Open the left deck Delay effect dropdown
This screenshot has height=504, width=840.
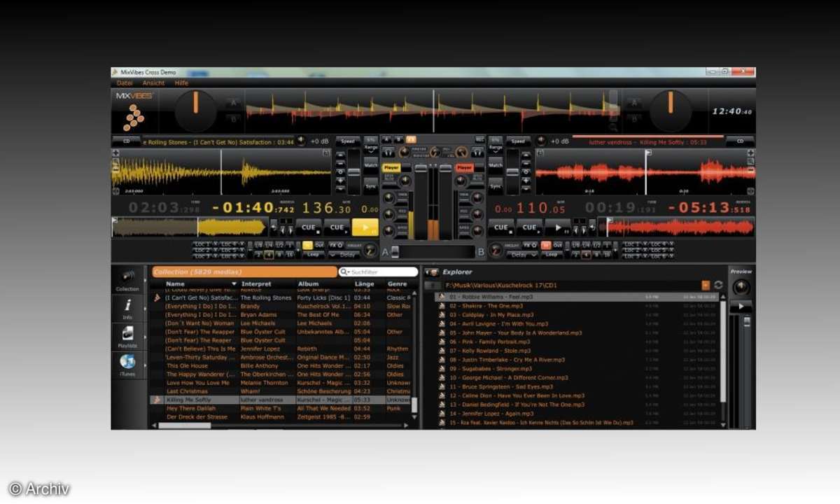click(344, 255)
